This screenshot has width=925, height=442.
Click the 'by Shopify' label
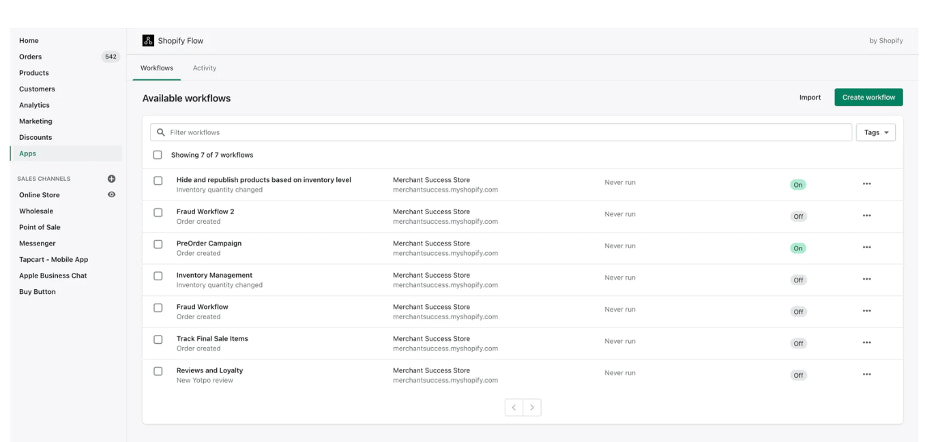click(886, 41)
